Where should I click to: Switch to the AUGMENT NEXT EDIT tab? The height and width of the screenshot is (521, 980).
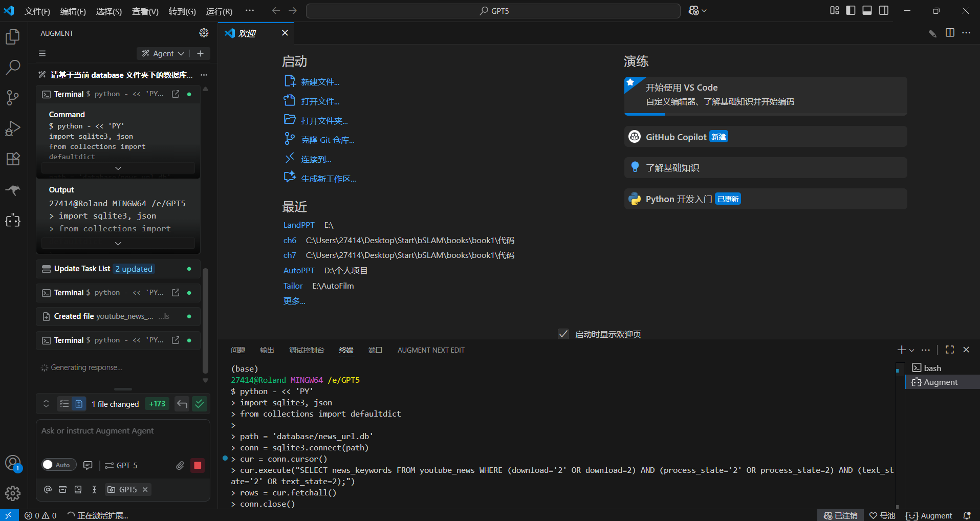coord(431,350)
